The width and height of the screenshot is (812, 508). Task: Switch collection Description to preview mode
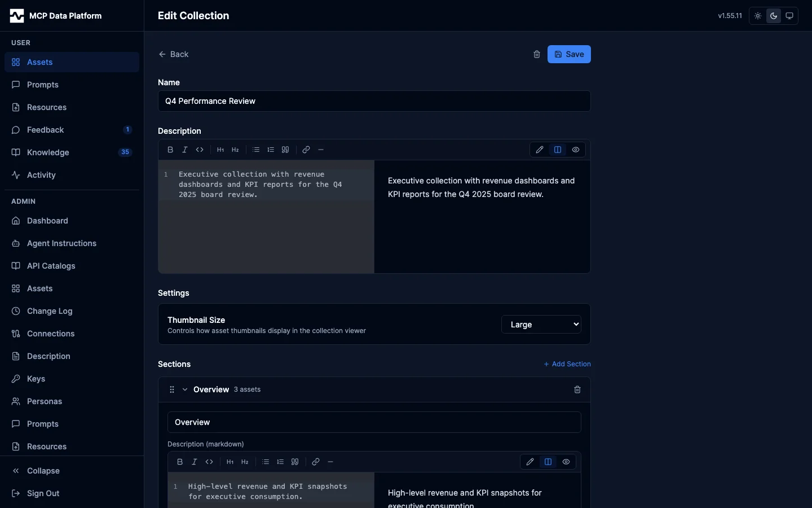576,150
